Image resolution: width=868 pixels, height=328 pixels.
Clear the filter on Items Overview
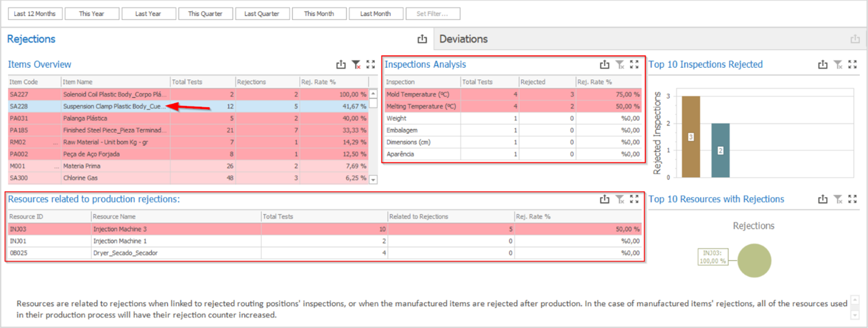click(356, 65)
